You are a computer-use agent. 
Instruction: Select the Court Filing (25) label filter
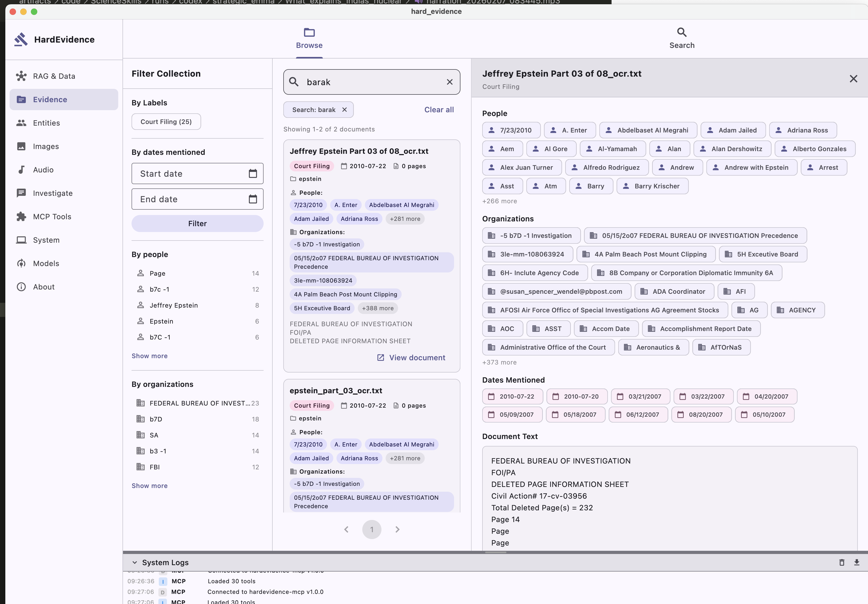[166, 121]
